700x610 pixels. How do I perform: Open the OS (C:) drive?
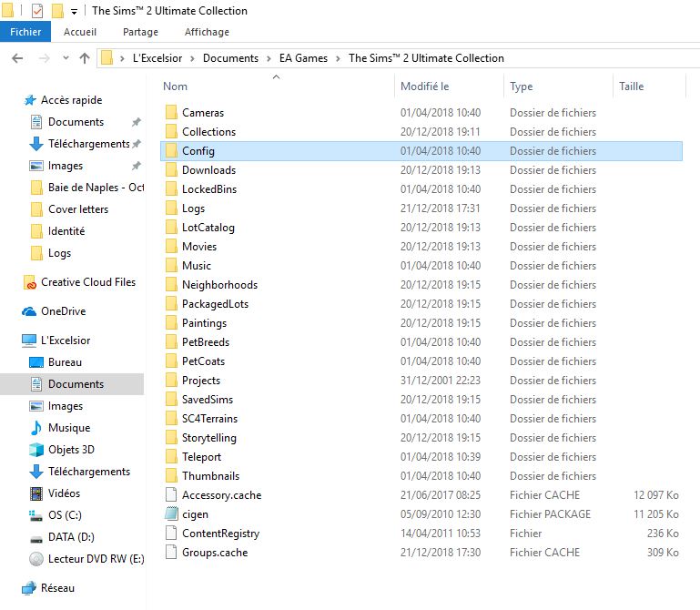tap(64, 515)
